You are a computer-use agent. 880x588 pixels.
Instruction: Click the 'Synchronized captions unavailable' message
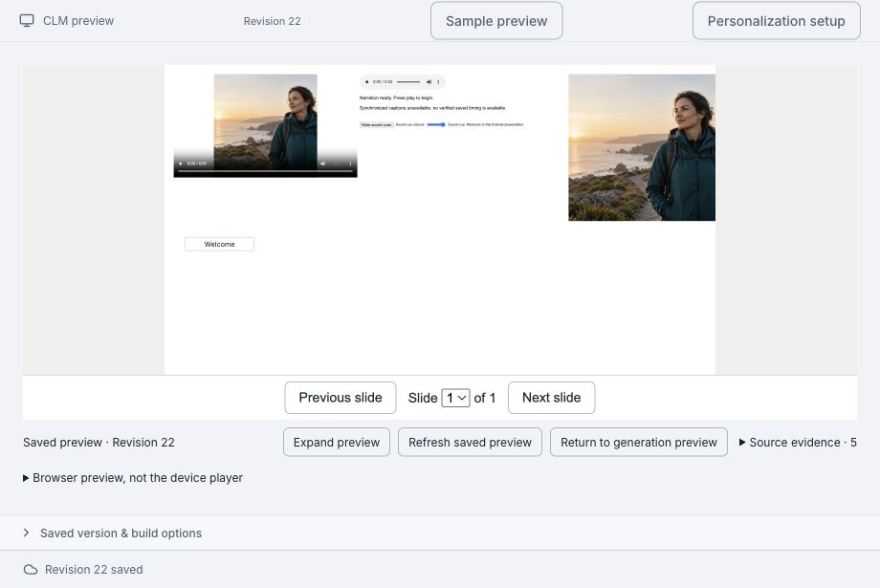(x=432, y=108)
